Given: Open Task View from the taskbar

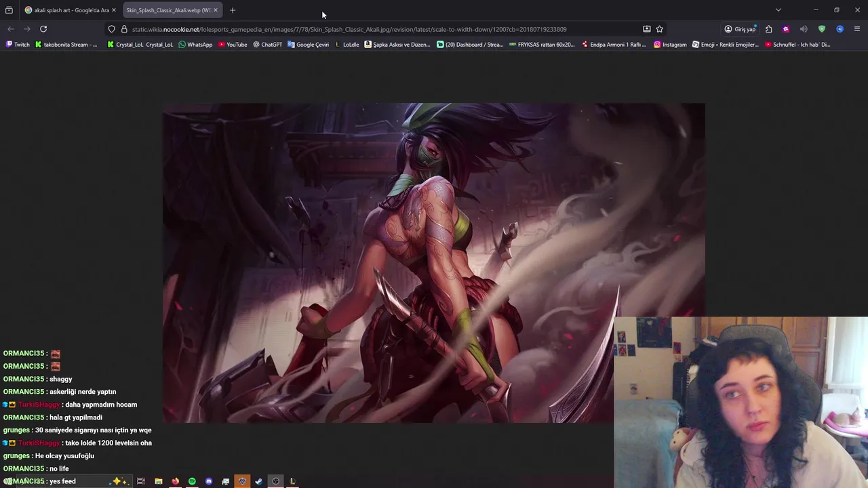Looking at the screenshot, I should pos(141,481).
